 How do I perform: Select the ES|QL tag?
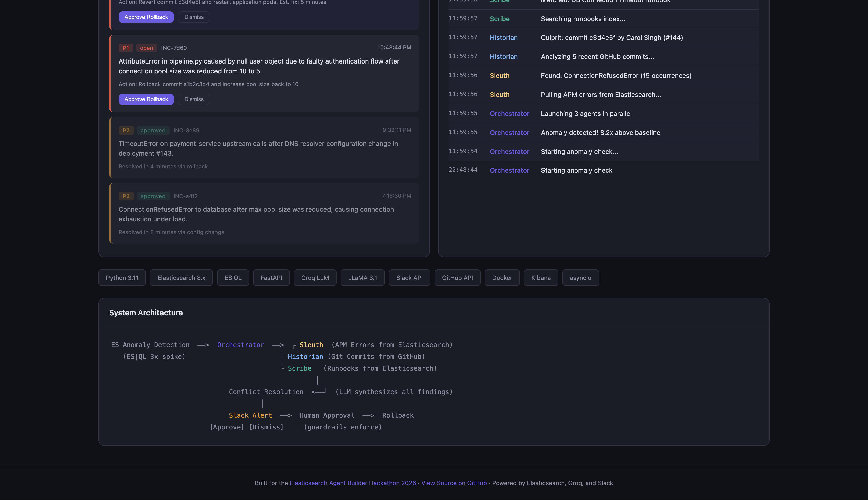[x=233, y=277]
